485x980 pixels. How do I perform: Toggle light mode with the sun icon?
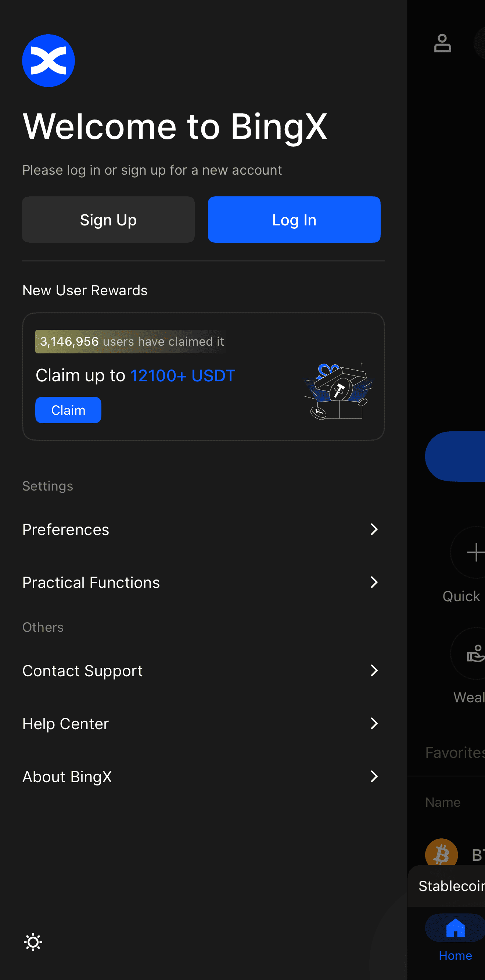tap(33, 942)
